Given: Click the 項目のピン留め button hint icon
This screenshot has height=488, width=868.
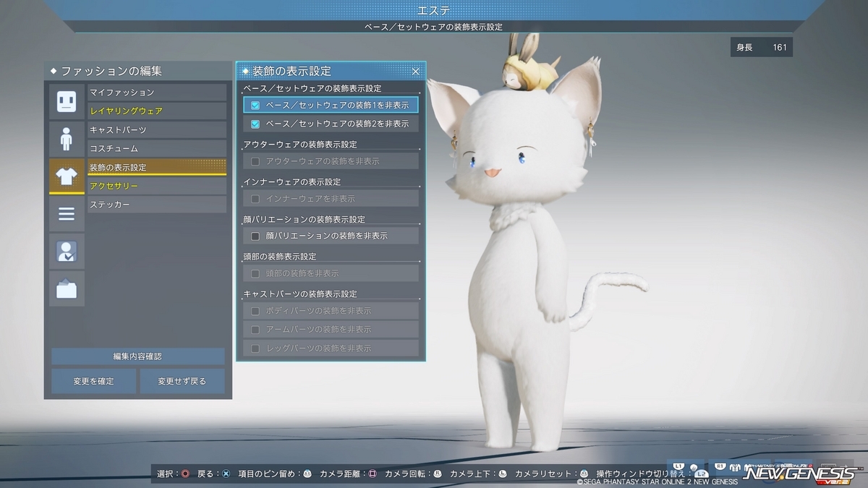Looking at the screenshot, I should pyautogui.click(x=307, y=474).
